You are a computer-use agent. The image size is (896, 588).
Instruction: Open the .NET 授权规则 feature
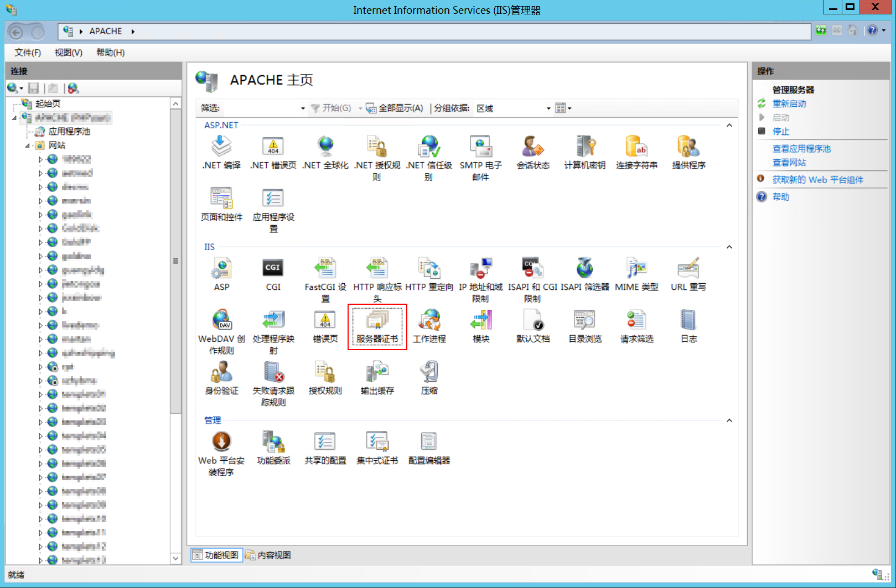pos(377,159)
